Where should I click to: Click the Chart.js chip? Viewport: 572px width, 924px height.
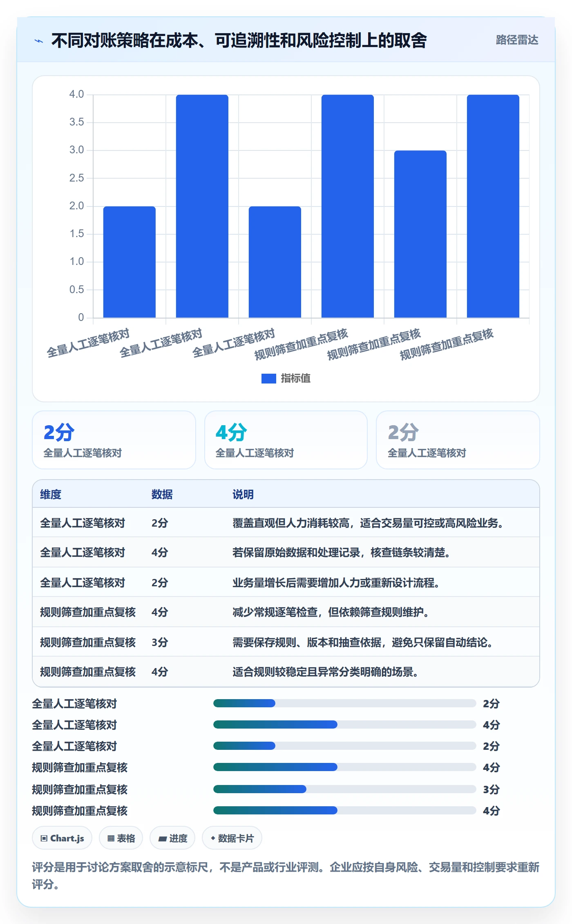(62, 838)
